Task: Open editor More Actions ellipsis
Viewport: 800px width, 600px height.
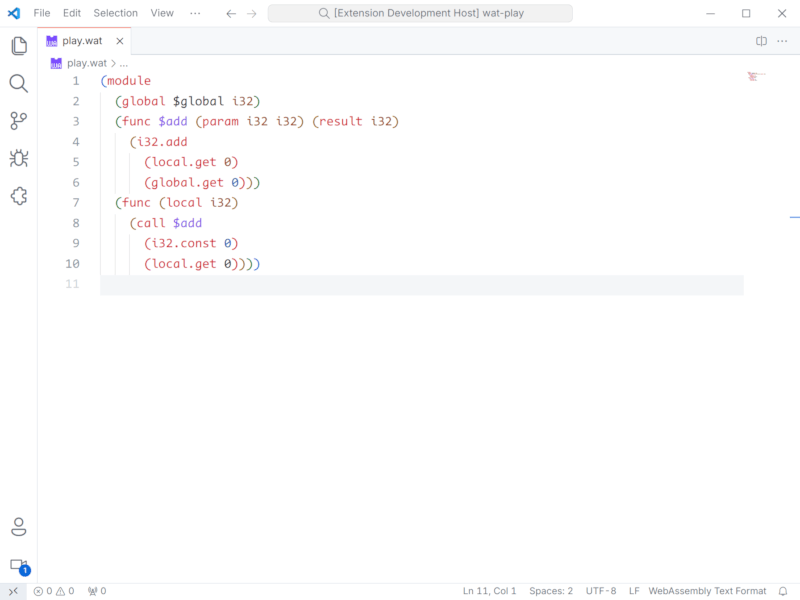Action: [x=782, y=41]
